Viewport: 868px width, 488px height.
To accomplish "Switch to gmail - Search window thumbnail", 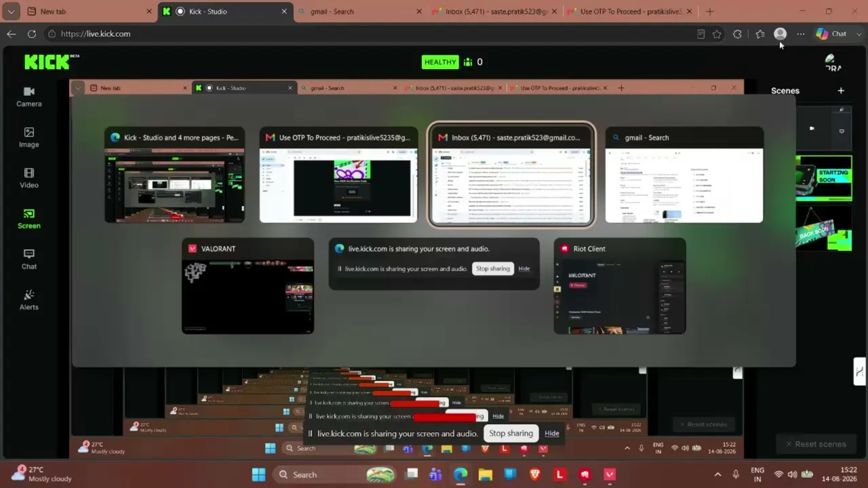I will [684, 174].
